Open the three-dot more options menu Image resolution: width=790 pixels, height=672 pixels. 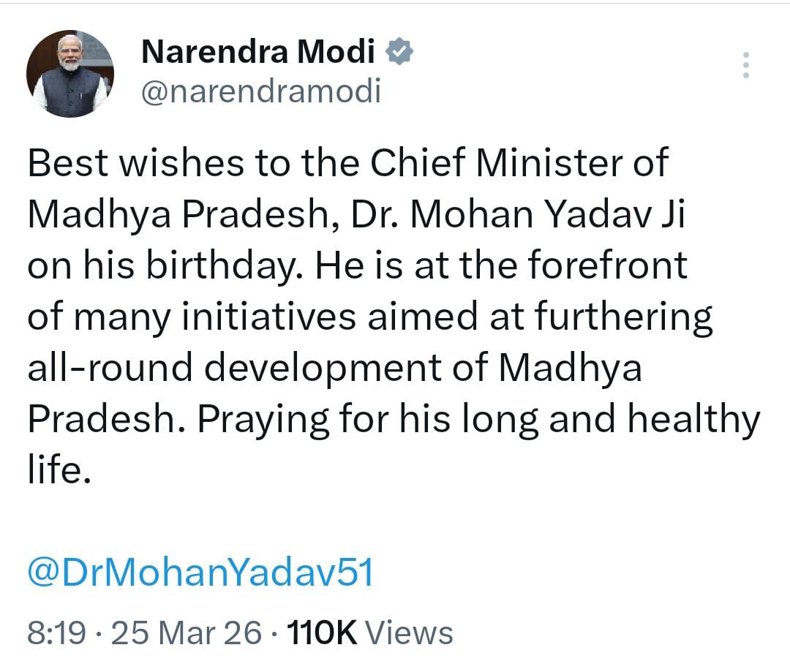point(746,65)
